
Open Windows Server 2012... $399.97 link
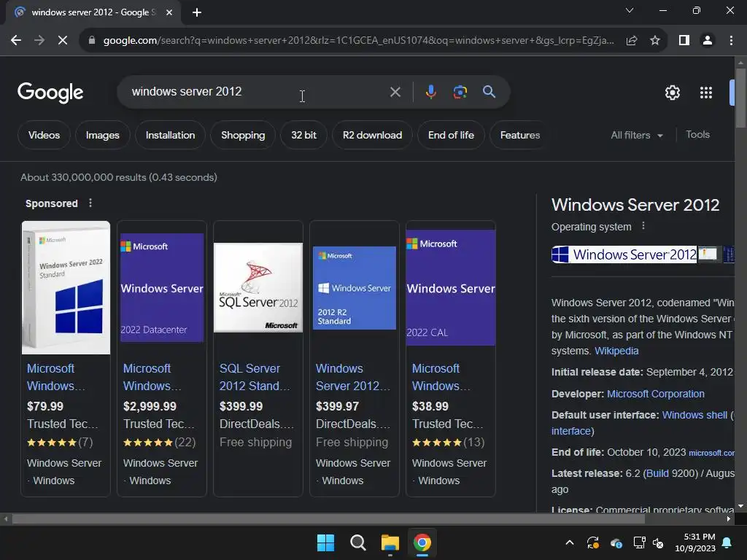pyautogui.click(x=353, y=377)
